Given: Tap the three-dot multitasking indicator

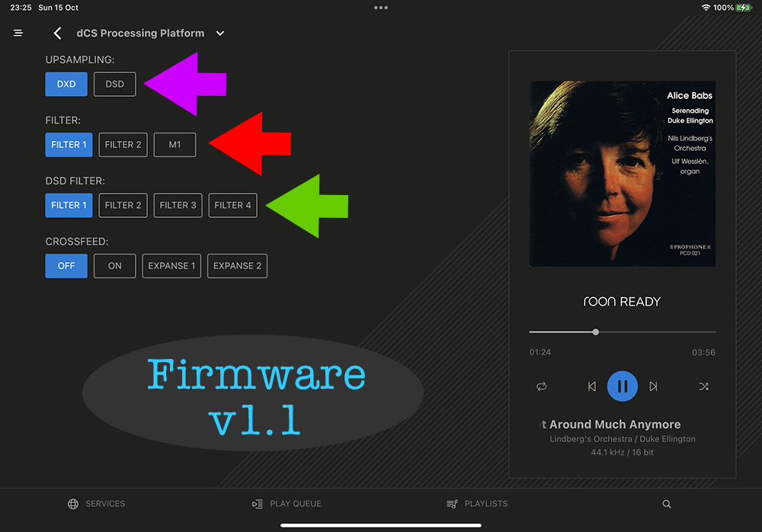Looking at the screenshot, I should tap(381, 8).
